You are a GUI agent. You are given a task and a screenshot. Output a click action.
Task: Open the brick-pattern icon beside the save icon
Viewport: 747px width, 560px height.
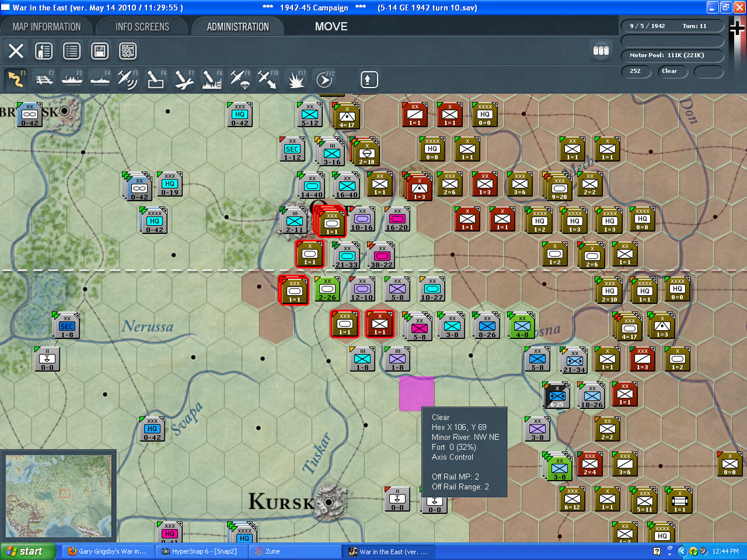click(128, 51)
